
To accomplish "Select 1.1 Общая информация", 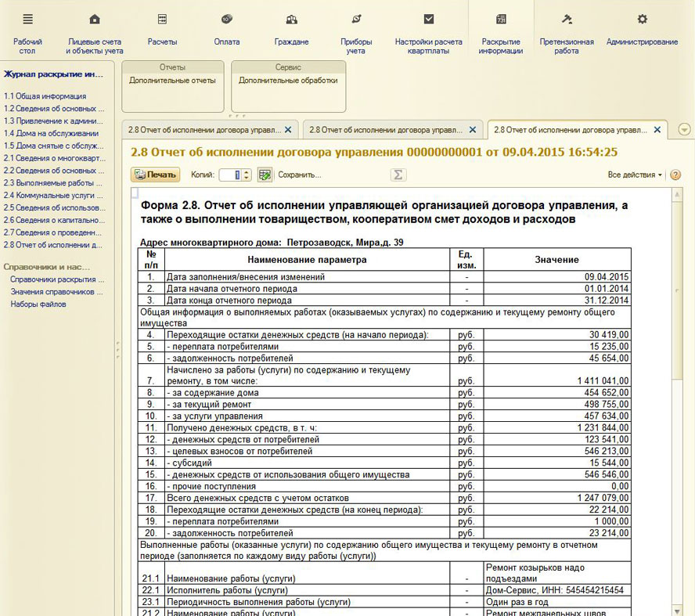I will [x=45, y=96].
